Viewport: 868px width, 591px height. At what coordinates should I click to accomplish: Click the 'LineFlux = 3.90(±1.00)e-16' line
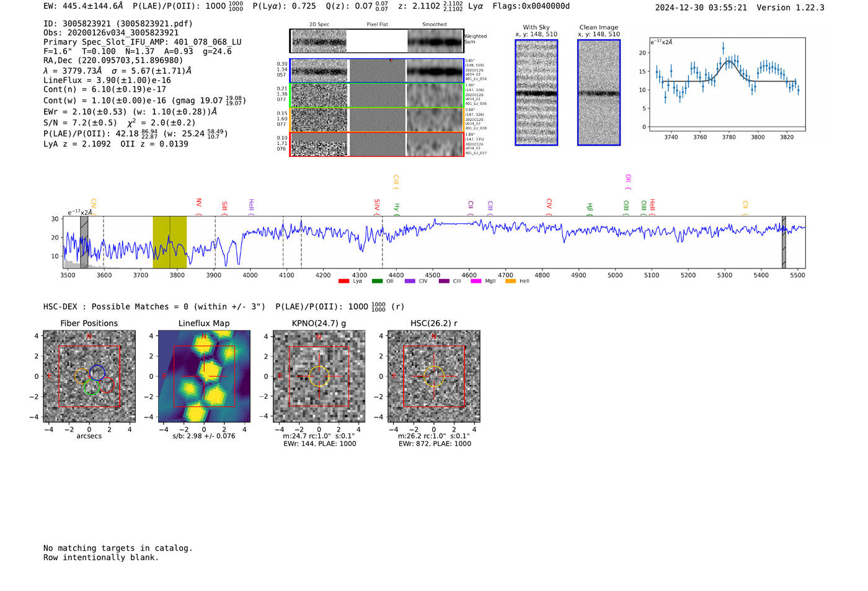point(107,80)
